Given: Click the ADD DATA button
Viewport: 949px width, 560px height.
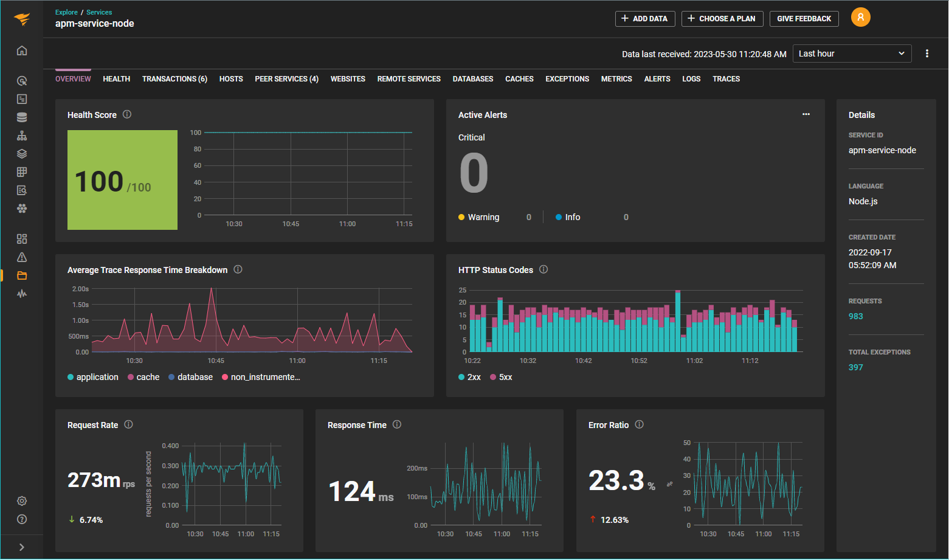Looking at the screenshot, I should pyautogui.click(x=645, y=19).
